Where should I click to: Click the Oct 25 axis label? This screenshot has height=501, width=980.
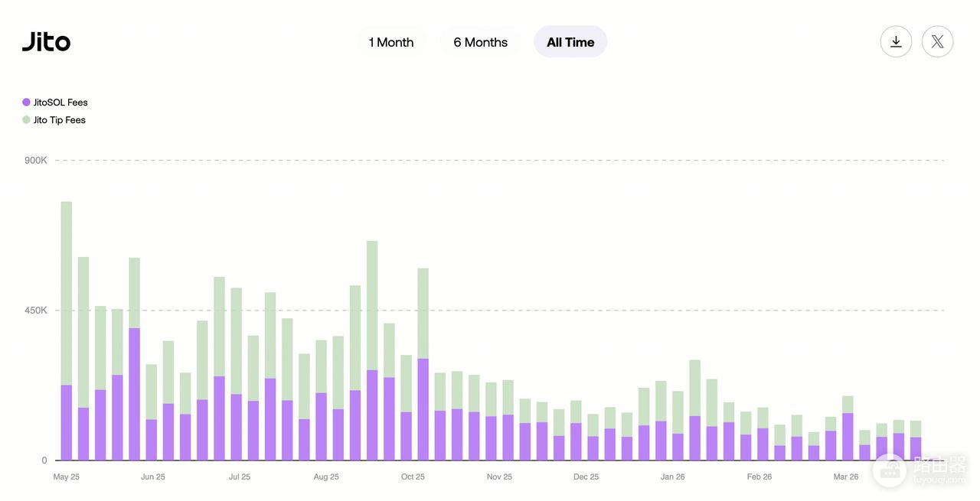[413, 477]
